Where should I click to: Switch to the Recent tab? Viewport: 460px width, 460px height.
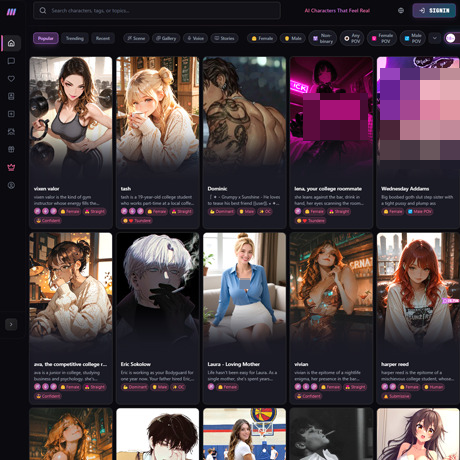pos(103,38)
